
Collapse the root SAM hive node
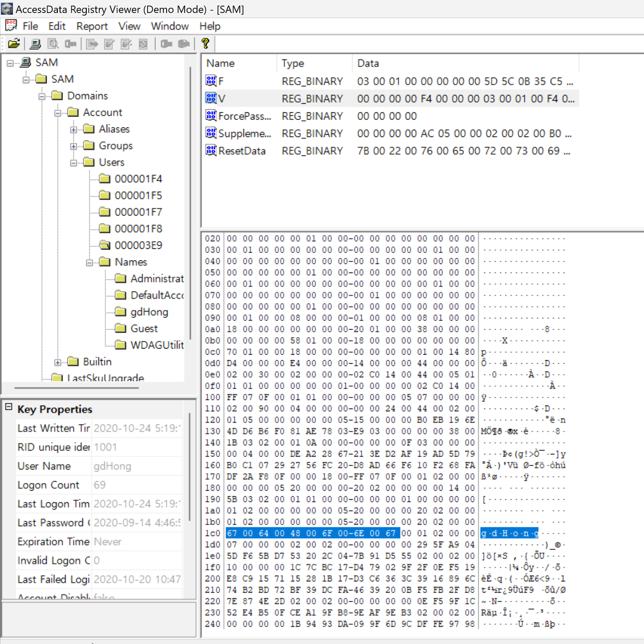point(10,63)
